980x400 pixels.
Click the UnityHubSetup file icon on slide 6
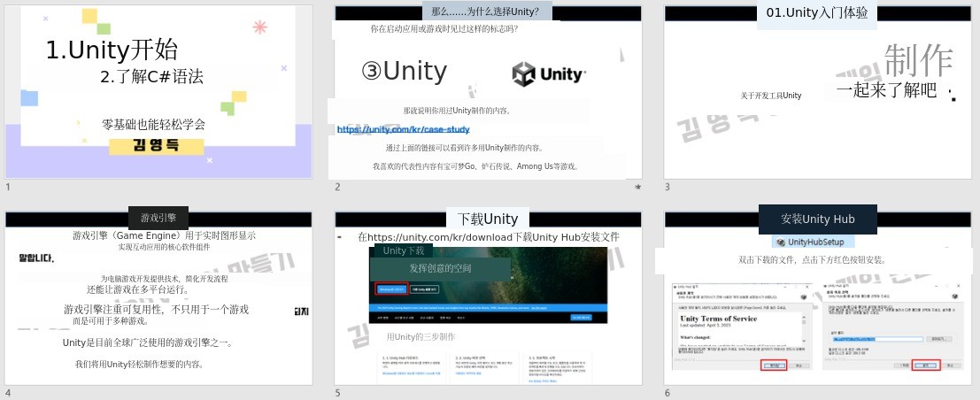pyautogui.click(x=781, y=242)
